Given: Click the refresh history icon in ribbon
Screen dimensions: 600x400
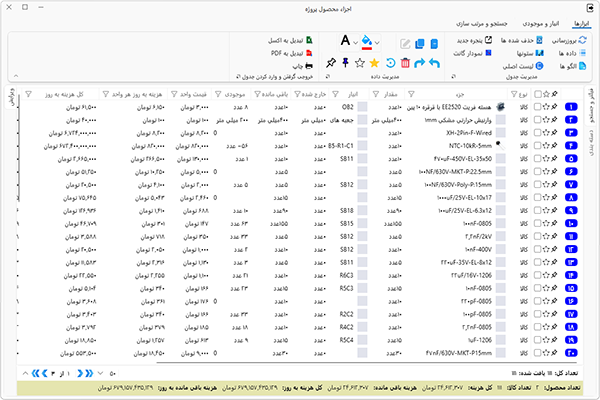Looking at the screenshot, I should pos(391,63).
